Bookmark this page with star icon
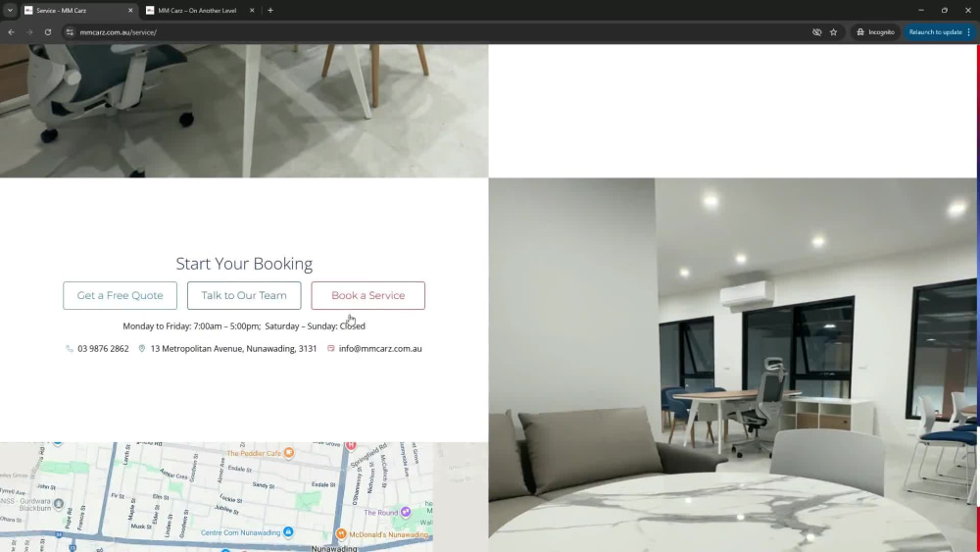The height and width of the screenshot is (552, 980). click(x=833, y=32)
